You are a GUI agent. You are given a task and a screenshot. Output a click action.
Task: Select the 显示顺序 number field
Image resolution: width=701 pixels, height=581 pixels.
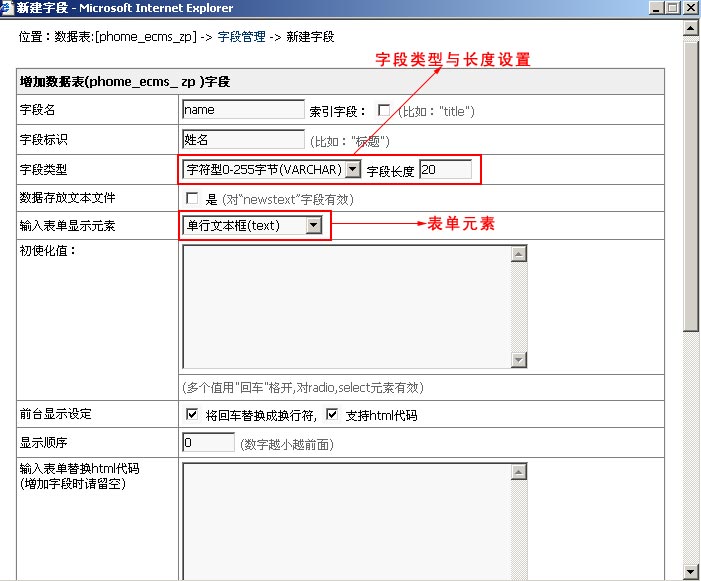point(208,443)
